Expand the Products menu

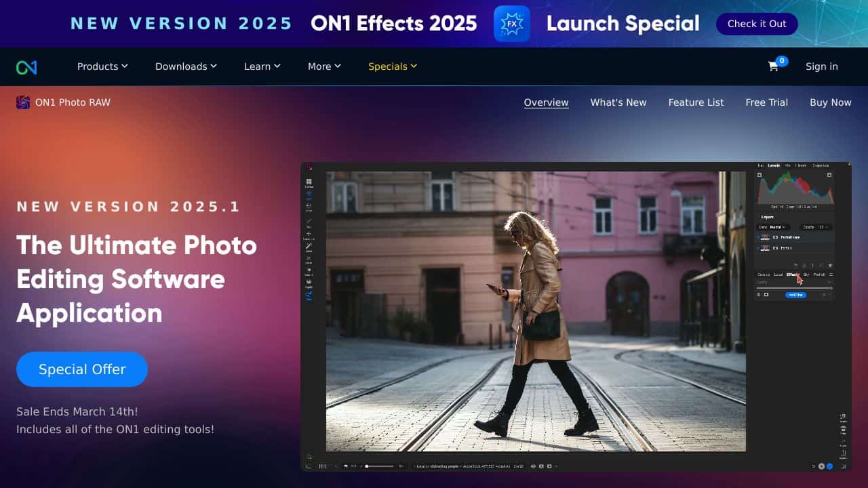coord(102,66)
